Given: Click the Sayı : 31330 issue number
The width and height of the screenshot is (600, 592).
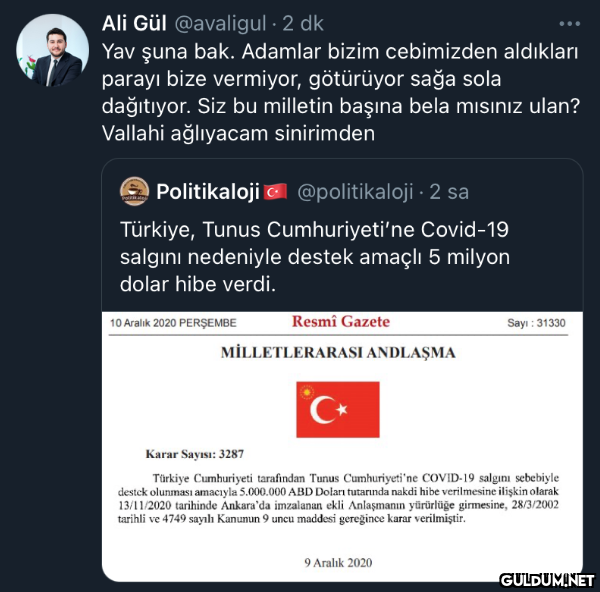Looking at the screenshot, I should (536, 323).
